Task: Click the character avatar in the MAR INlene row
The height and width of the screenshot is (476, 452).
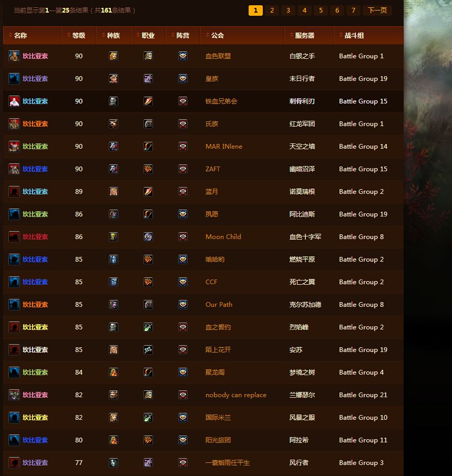Action: [14, 147]
